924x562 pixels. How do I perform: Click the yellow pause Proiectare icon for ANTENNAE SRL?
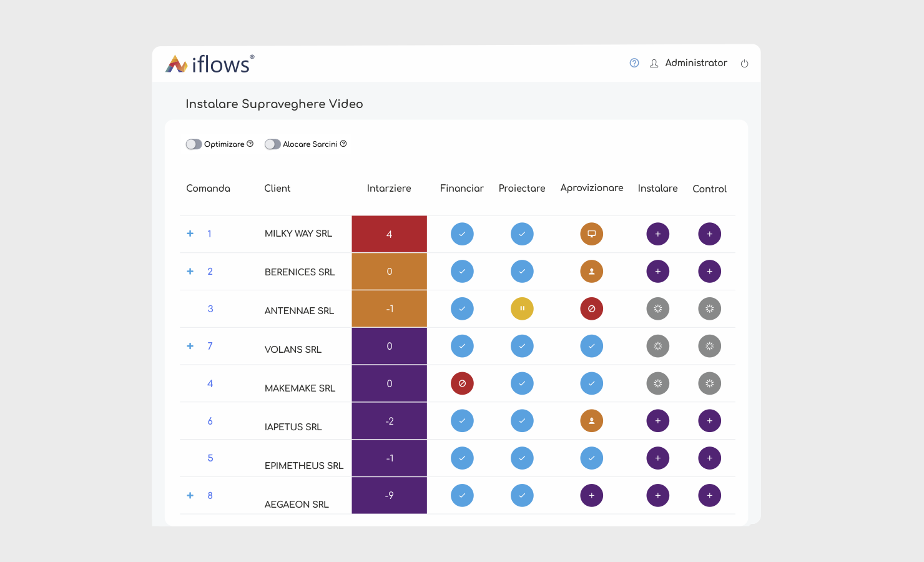(522, 308)
